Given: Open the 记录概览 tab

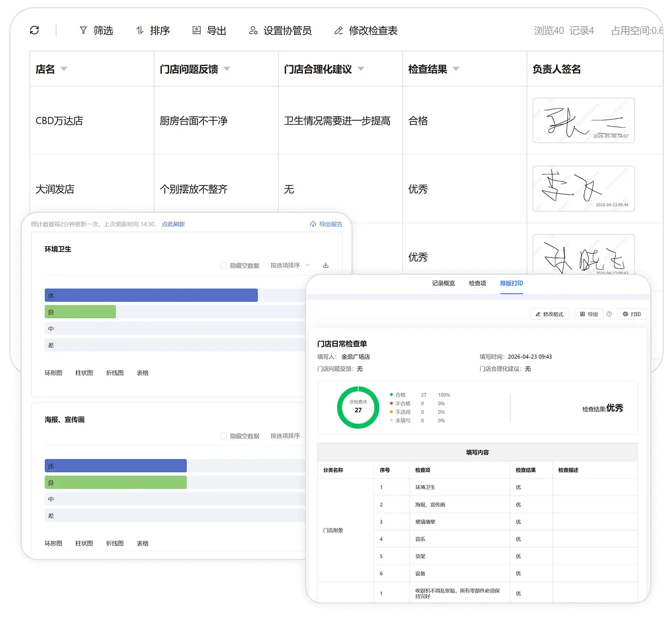Looking at the screenshot, I should (444, 283).
